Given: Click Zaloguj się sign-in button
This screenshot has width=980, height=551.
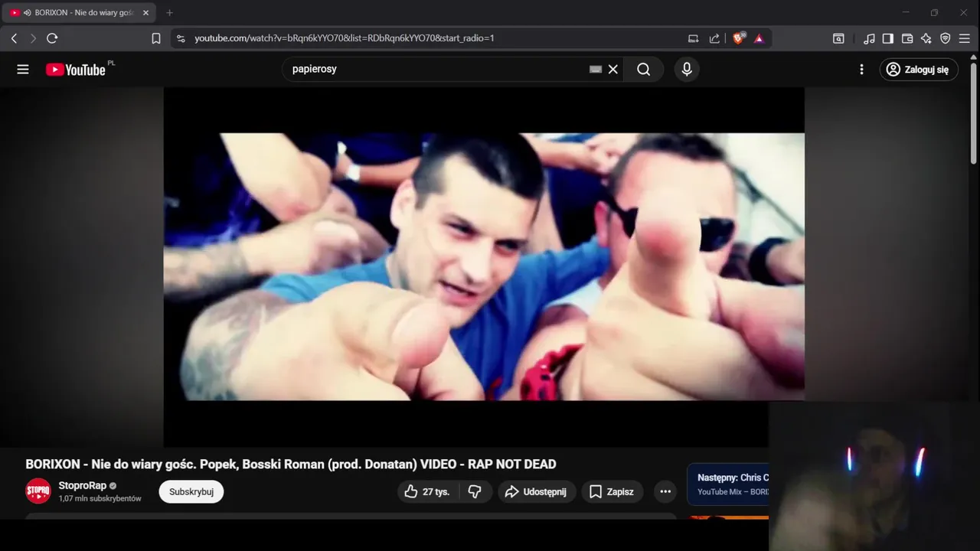Looking at the screenshot, I should click(919, 70).
